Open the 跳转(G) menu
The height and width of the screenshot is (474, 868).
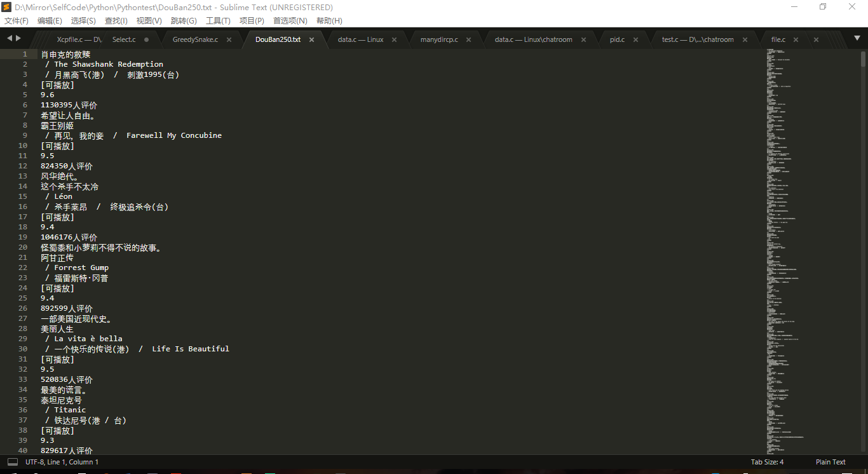coord(184,21)
